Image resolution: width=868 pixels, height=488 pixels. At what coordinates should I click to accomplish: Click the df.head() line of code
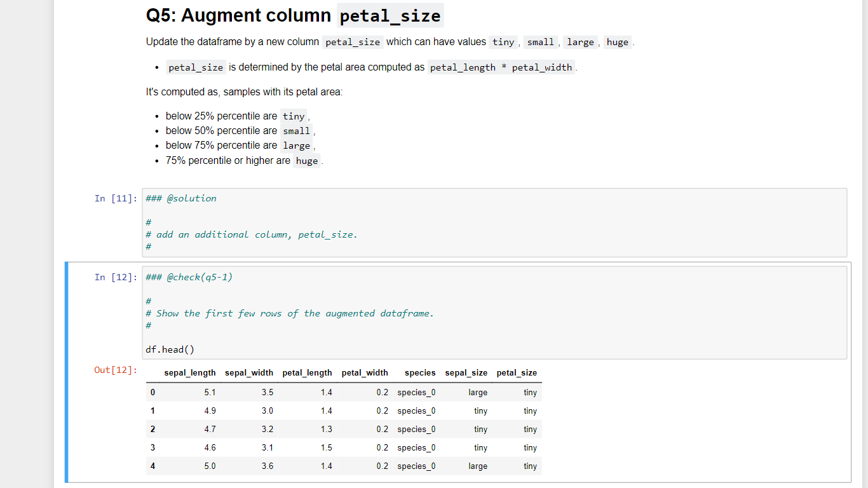pos(168,349)
